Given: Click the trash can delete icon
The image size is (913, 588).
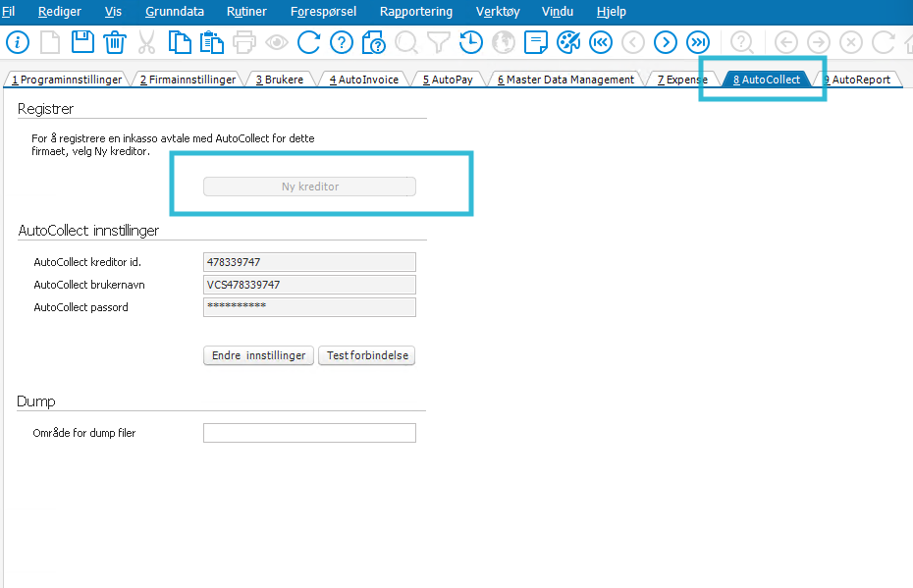Looking at the screenshot, I should click(x=115, y=42).
